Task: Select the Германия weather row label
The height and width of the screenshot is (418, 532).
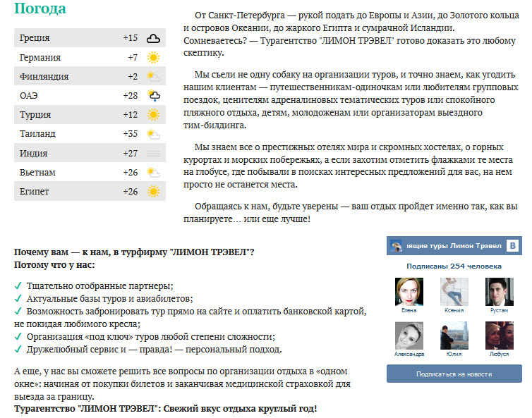Action: point(40,58)
